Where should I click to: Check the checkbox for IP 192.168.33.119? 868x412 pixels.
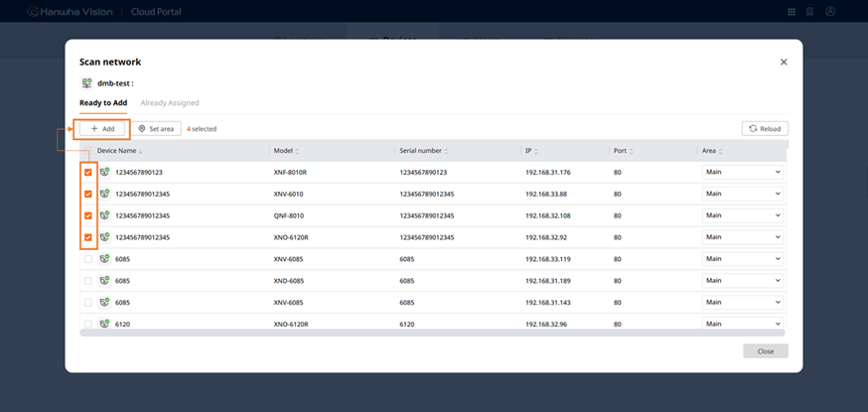[88, 259]
